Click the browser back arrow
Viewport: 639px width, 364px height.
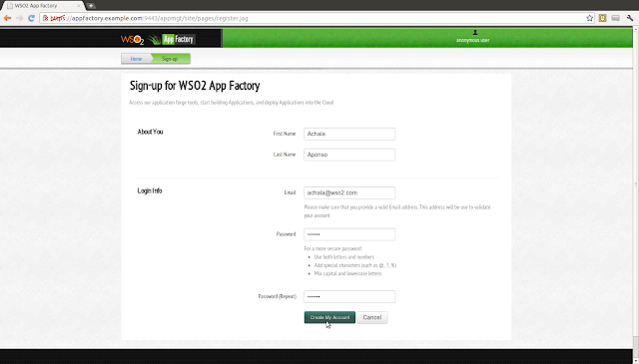[7, 18]
